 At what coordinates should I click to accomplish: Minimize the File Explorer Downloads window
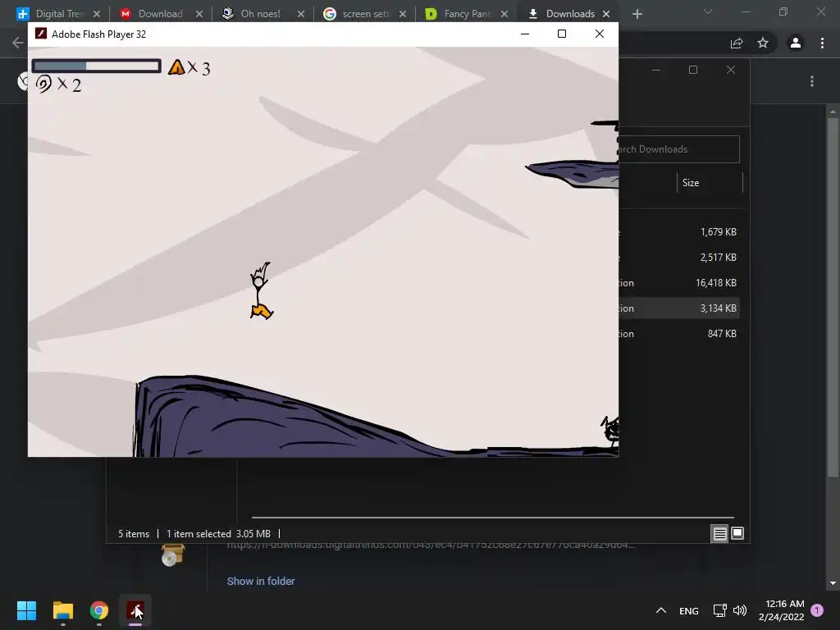656,71
